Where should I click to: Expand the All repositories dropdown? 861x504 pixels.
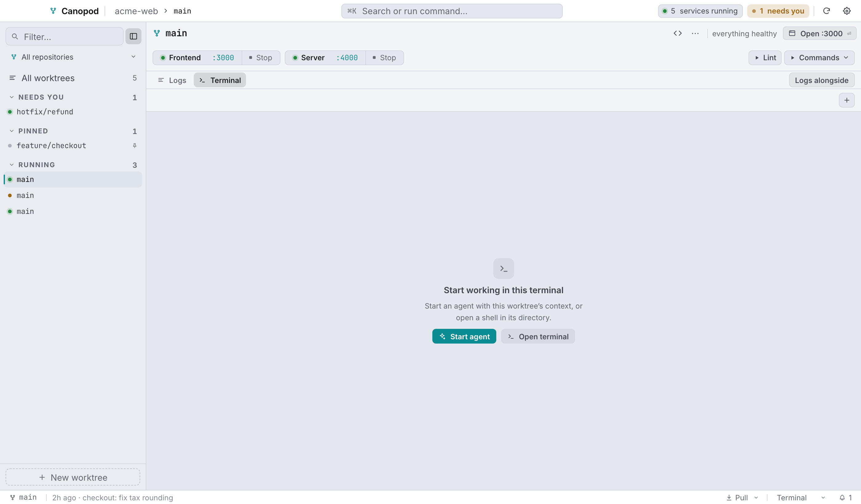[73, 57]
